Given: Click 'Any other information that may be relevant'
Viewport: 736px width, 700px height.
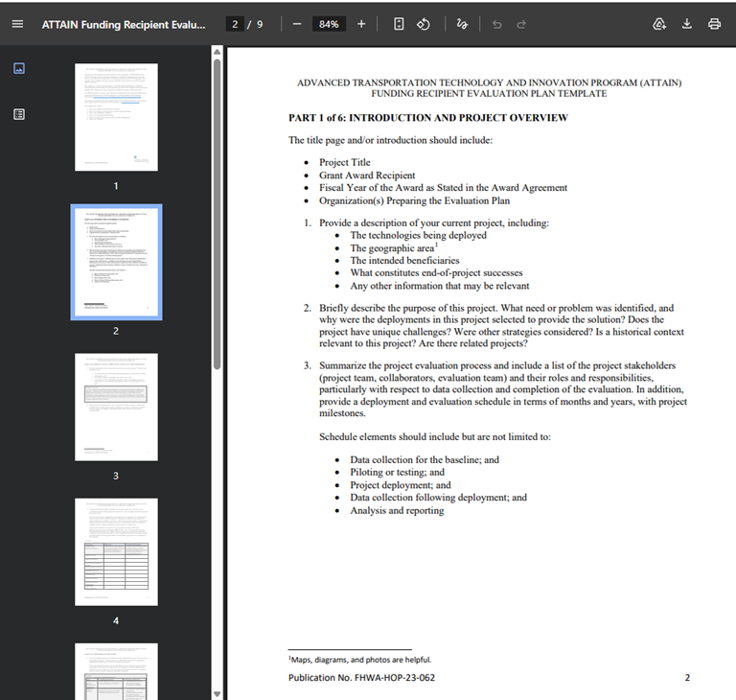Looking at the screenshot, I should click(x=439, y=286).
